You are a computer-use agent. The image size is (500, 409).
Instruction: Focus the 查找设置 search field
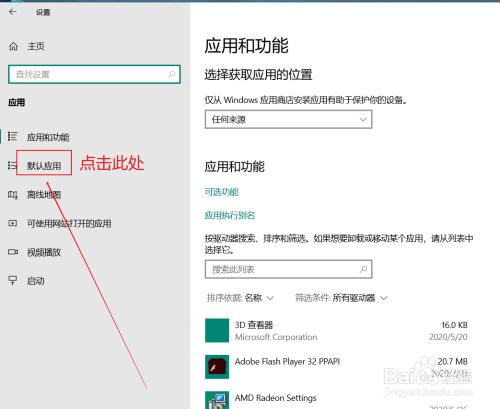[x=94, y=74]
